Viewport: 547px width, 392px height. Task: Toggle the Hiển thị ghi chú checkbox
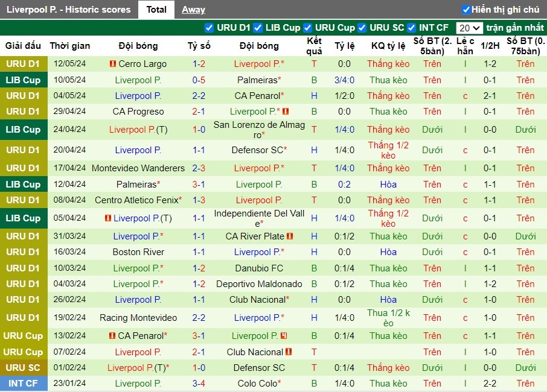pos(465,10)
